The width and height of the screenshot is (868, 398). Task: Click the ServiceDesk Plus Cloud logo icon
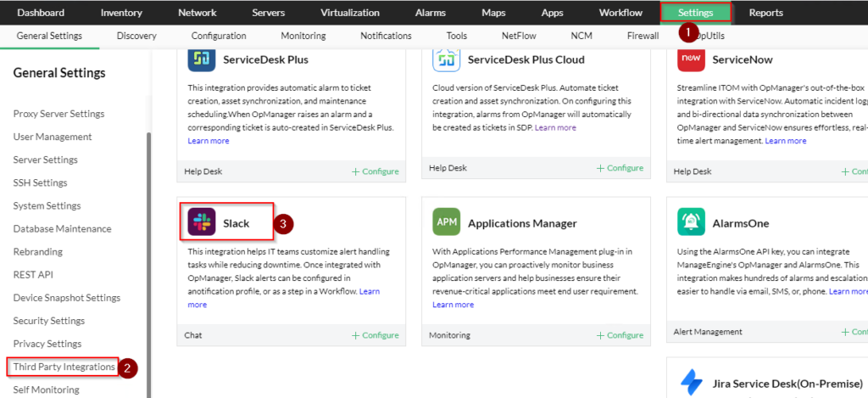pos(446,60)
